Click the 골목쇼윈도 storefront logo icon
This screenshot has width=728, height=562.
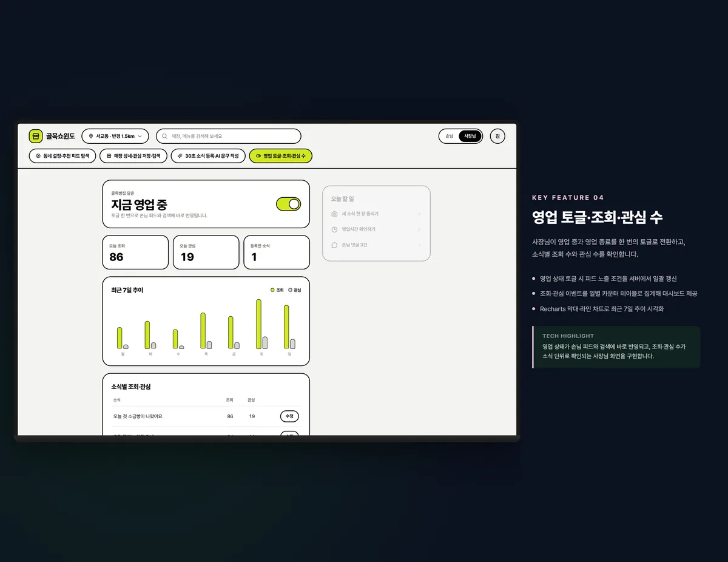36,136
